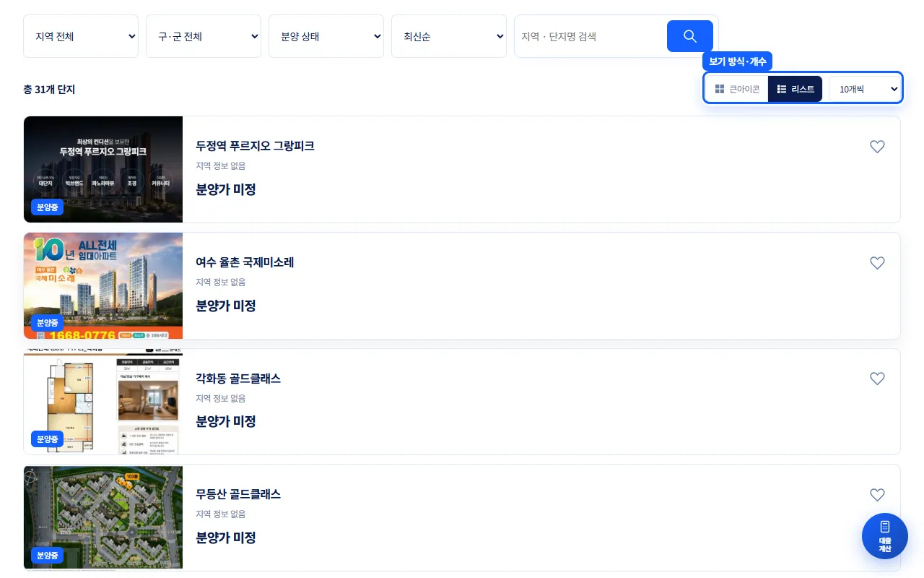Click 분양중 badge on 두정역 푸르지오 그랑피크
The width and height of the screenshot is (924, 578).
[x=47, y=207]
